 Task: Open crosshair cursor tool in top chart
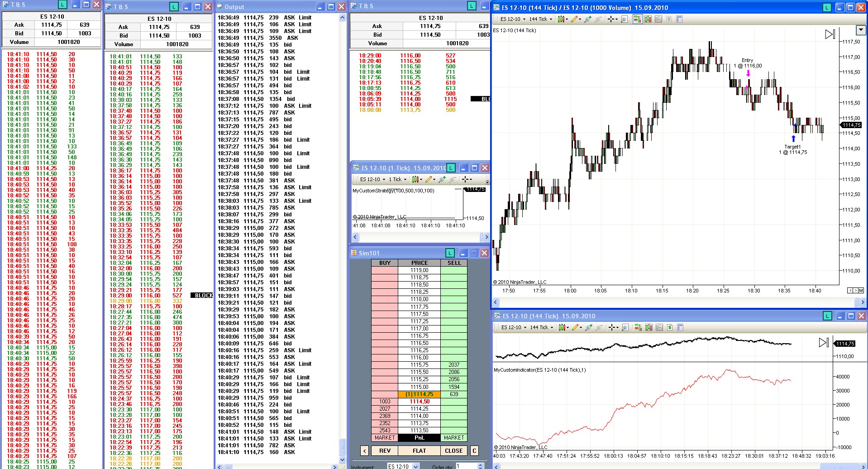pyautogui.click(x=611, y=19)
